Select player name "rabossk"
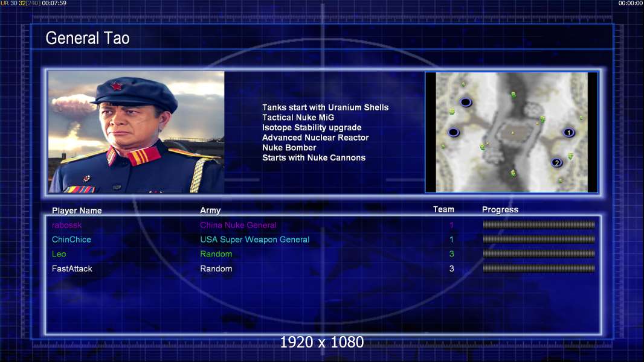644x362 pixels. click(x=66, y=225)
